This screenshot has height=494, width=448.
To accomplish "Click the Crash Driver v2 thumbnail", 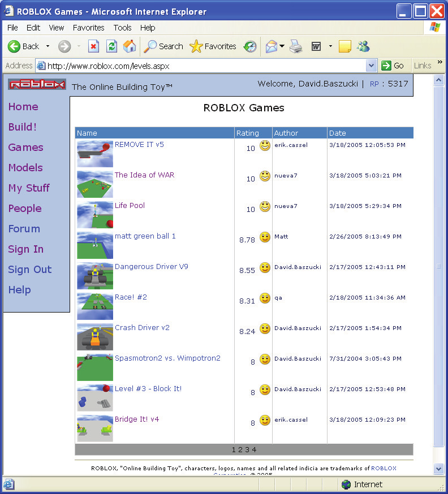I will coord(95,337).
